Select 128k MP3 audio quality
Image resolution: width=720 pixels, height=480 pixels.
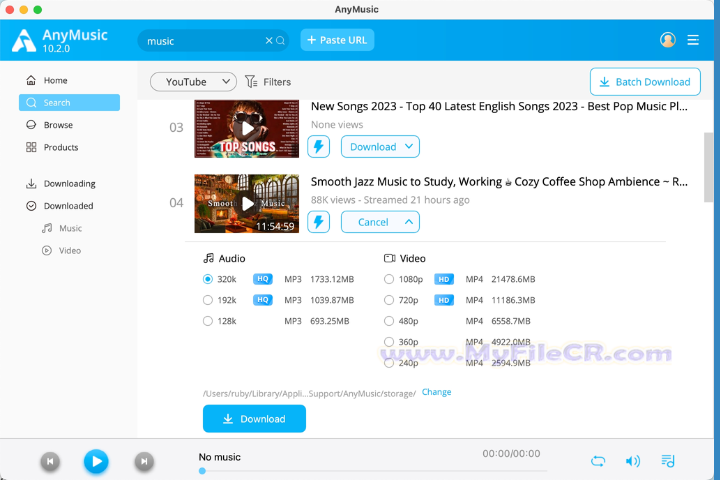tap(208, 321)
